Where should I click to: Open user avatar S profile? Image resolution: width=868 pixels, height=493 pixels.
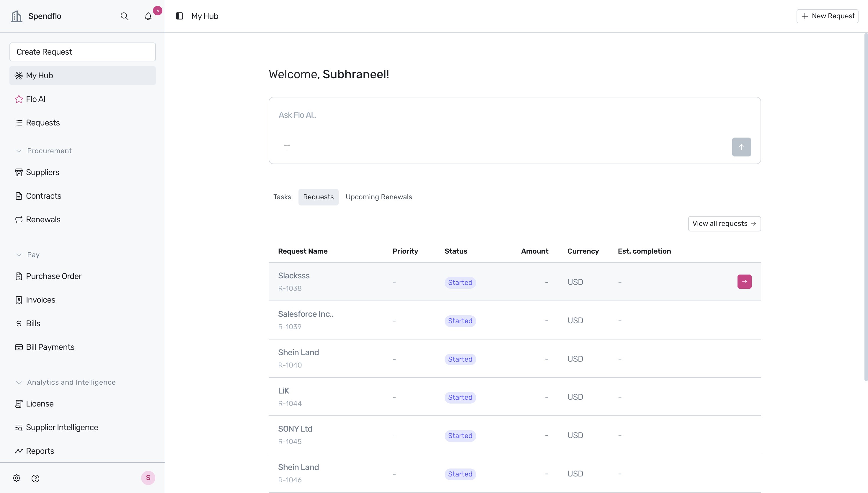148,478
